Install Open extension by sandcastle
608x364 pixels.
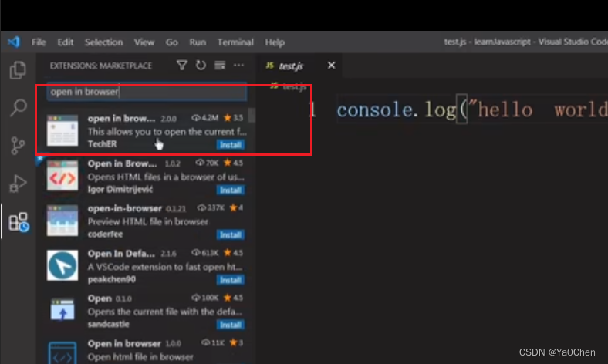[x=231, y=325]
